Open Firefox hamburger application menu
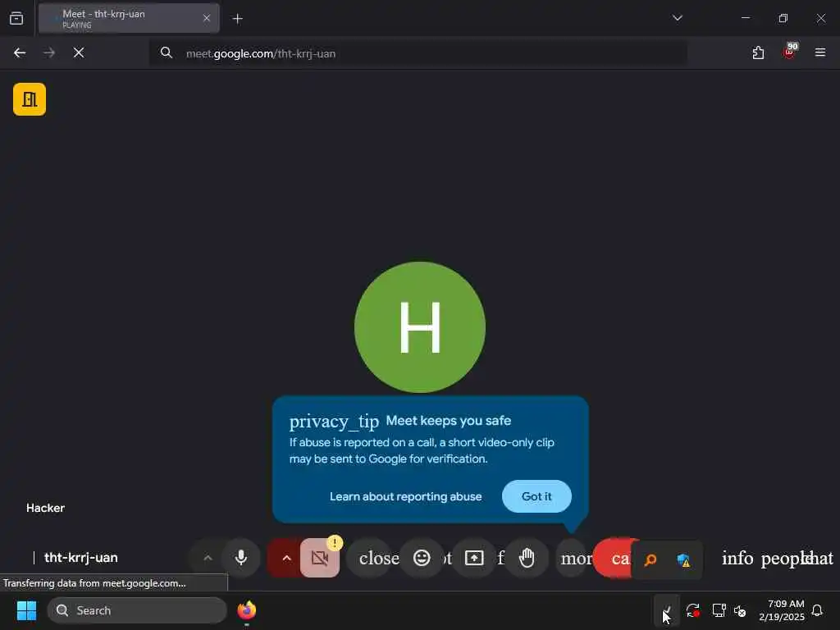This screenshot has height=630, width=840. point(820,52)
